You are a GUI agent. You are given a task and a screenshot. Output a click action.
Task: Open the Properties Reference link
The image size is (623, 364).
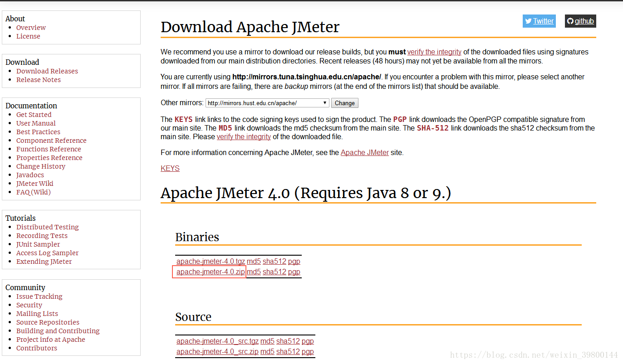pyautogui.click(x=49, y=158)
